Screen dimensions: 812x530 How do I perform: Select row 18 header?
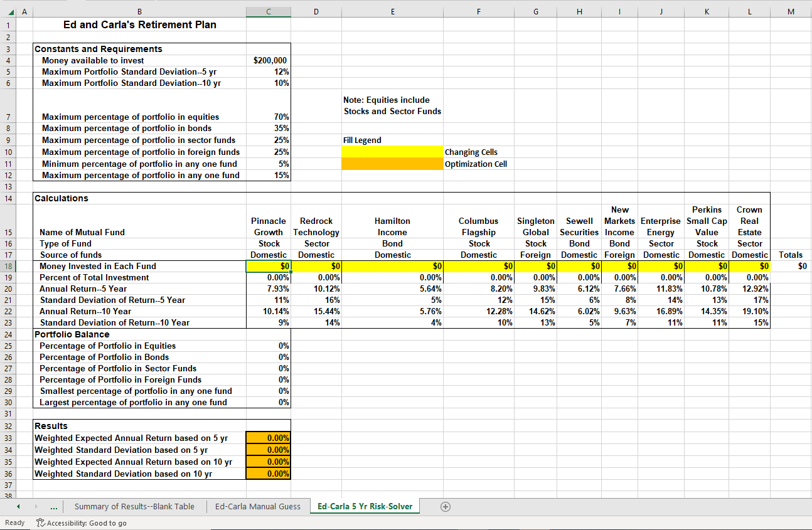[x=8, y=265]
